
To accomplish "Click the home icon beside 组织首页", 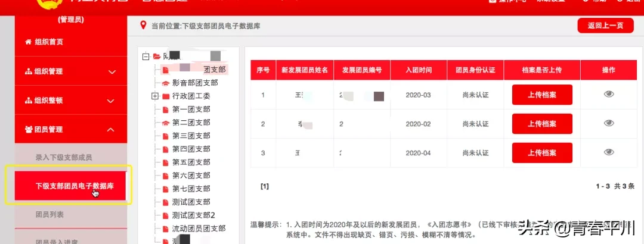I will coord(28,42).
